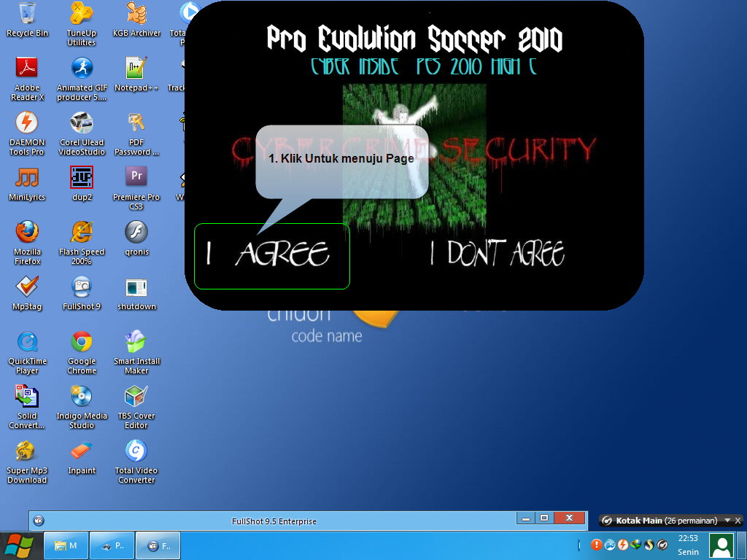Select the Solid Convert desktop icon
Viewport: 747px width, 560px height.
(27, 407)
